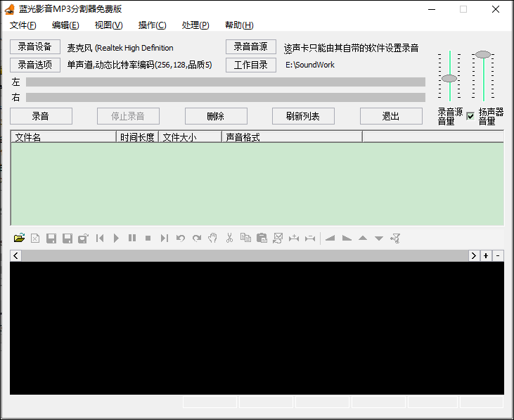Copy selection with the copy icon
The height and width of the screenshot is (420, 514).
pos(245,237)
